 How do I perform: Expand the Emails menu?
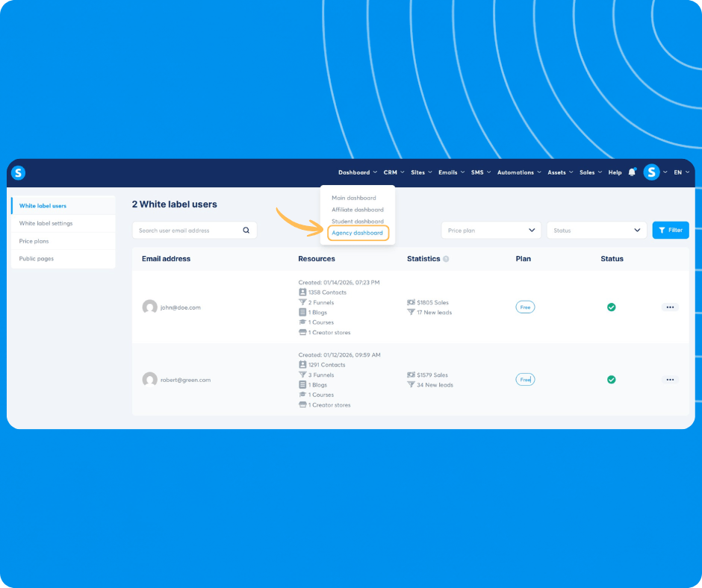pyautogui.click(x=451, y=172)
